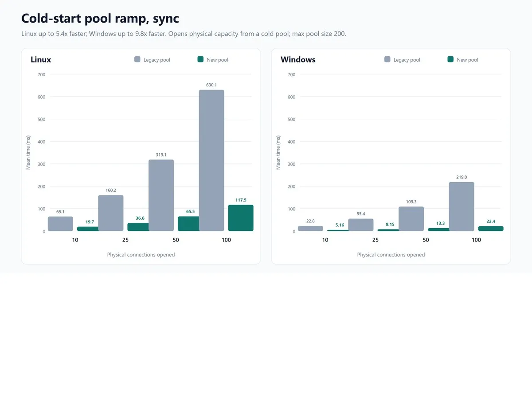Click the 22.8 value label
This screenshot has height=397, width=532.
310,221
